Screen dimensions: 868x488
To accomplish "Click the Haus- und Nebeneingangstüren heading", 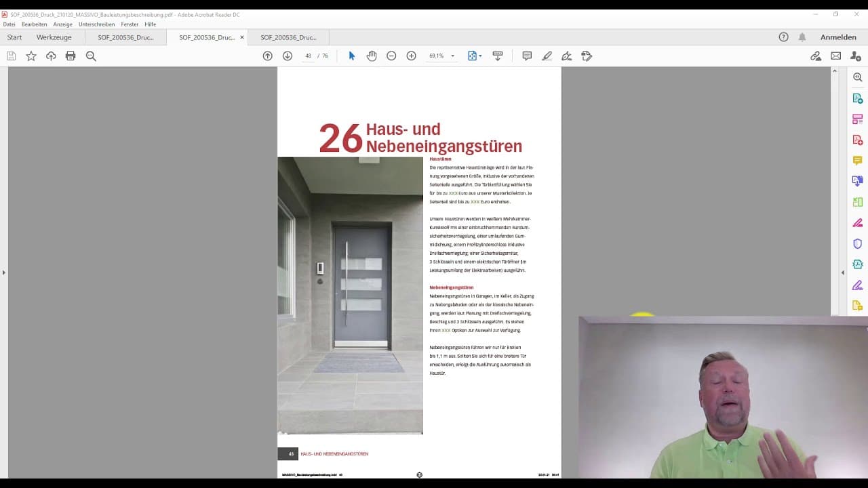I will [x=443, y=138].
